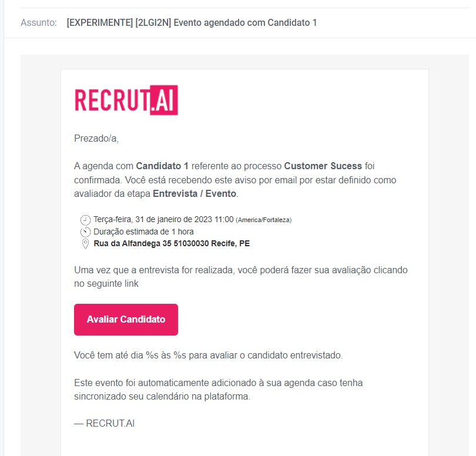The width and height of the screenshot is (476, 456).
Task: Click the 2LGI2N code in the subject
Action: click(x=153, y=23)
